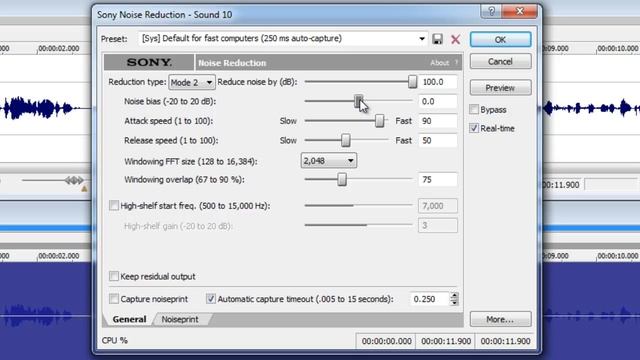640x360 pixels.
Task: Expand Windowing FFT size 2,048 dropdown
Action: coord(329,160)
